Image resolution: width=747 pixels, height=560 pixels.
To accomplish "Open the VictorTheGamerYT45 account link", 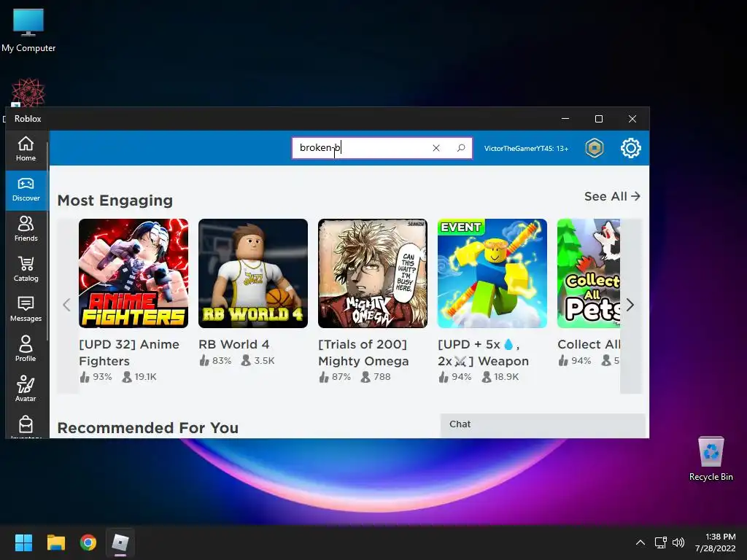I will pos(526,149).
